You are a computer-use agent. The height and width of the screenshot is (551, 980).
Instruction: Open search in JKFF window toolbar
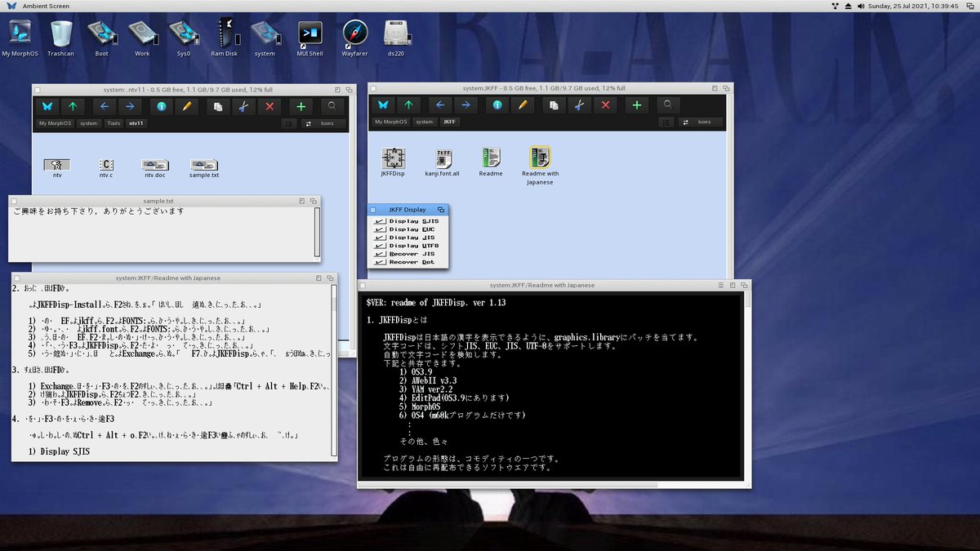(668, 105)
